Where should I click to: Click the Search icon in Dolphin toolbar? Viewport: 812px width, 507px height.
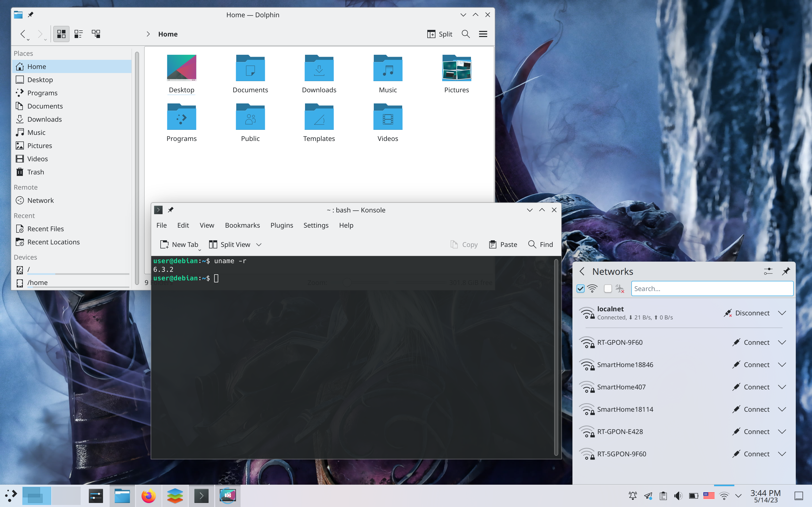pos(465,34)
